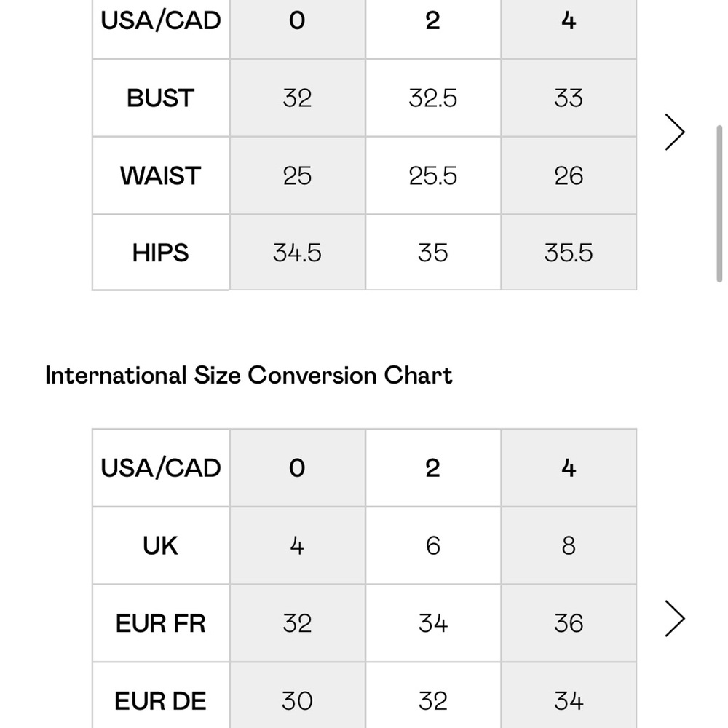Click the 25.5 waist measurement cell

tap(432, 176)
